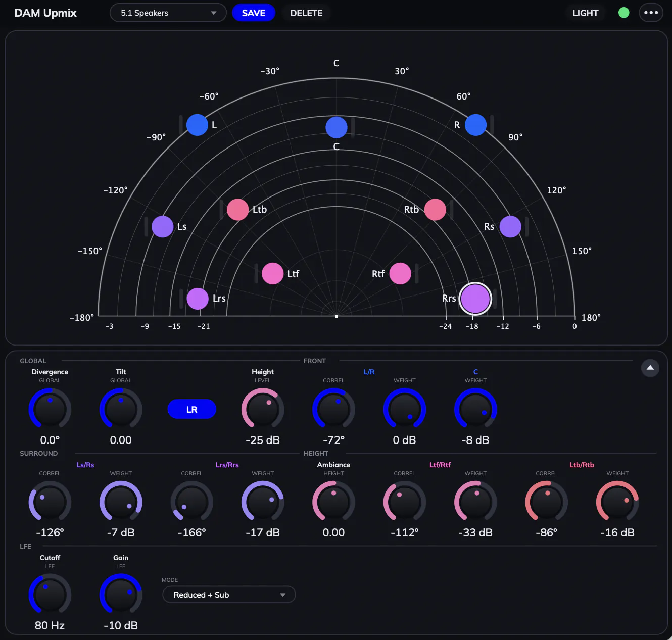
Task: Select the center C speaker node
Action: tap(337, 127)
